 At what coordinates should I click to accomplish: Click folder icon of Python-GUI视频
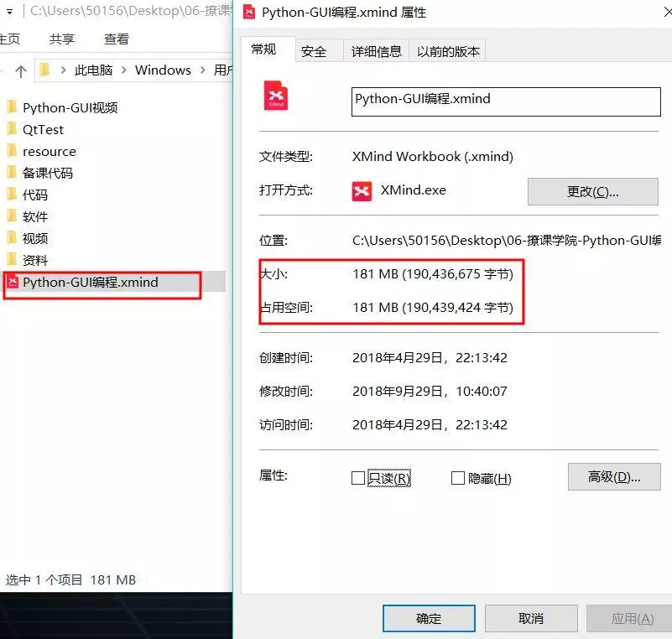[x=12, y=107]
